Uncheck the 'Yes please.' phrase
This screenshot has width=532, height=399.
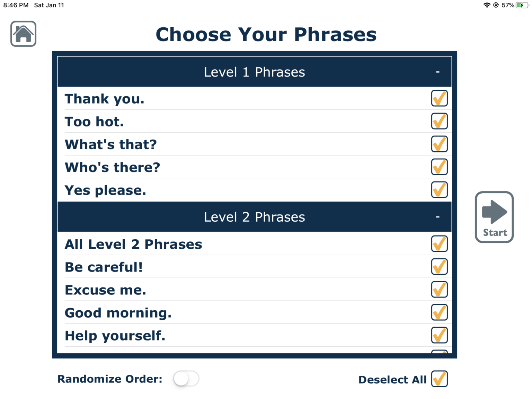point(439,190)
